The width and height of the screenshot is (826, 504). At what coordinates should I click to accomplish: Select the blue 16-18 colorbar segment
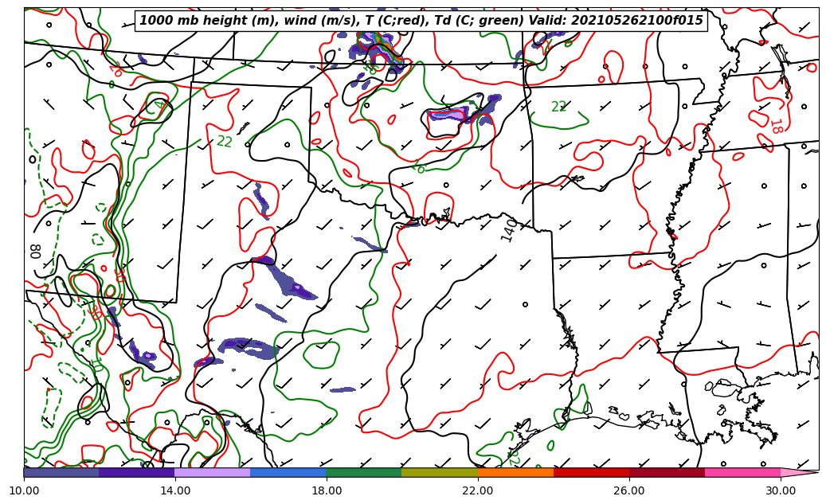tap(288, 472)
